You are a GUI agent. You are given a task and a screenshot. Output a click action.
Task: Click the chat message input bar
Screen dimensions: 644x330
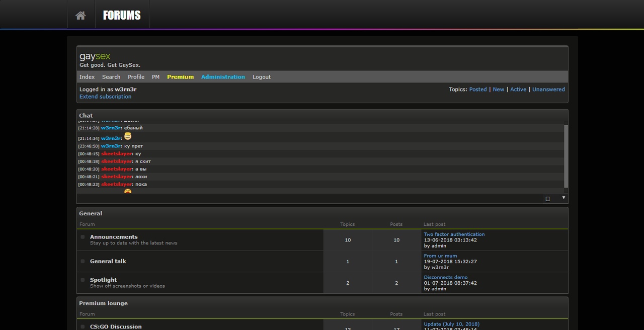[309, 198]
